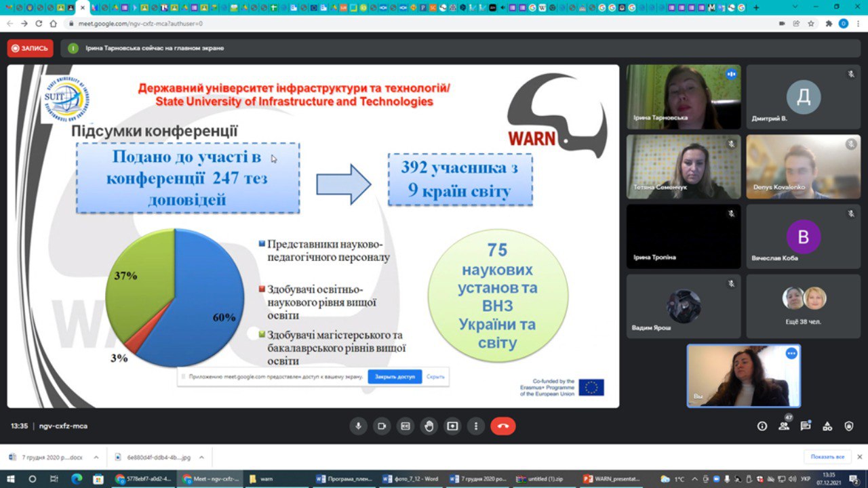Raise your hand in the meeting
868x488 pixels.
429,426
